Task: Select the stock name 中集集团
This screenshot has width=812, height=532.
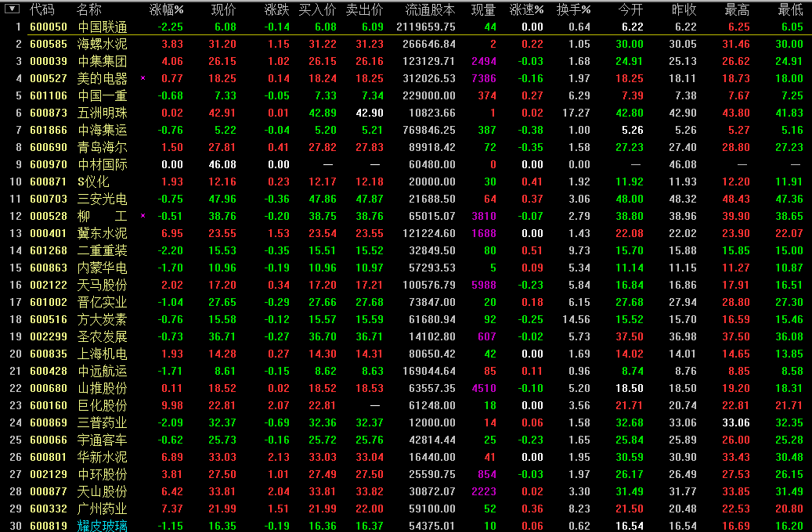Action: (x=102, y=61)
